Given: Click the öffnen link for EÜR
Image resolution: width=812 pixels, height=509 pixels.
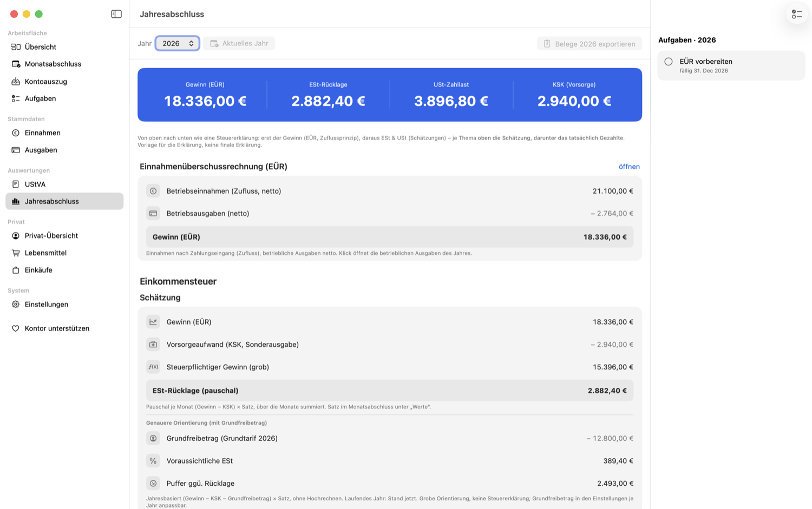Looking at the screenshot, I should click(629, 167).
